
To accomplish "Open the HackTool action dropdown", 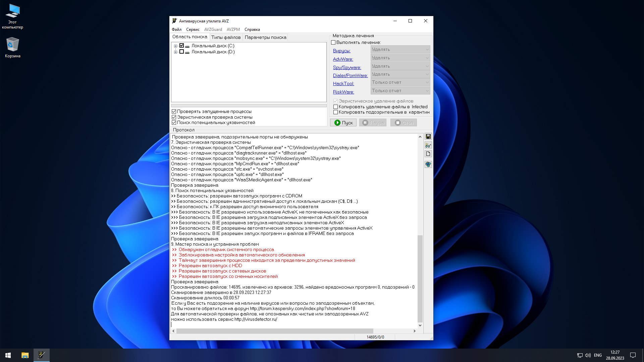I will pyautogui.click(x=400, y=82).
